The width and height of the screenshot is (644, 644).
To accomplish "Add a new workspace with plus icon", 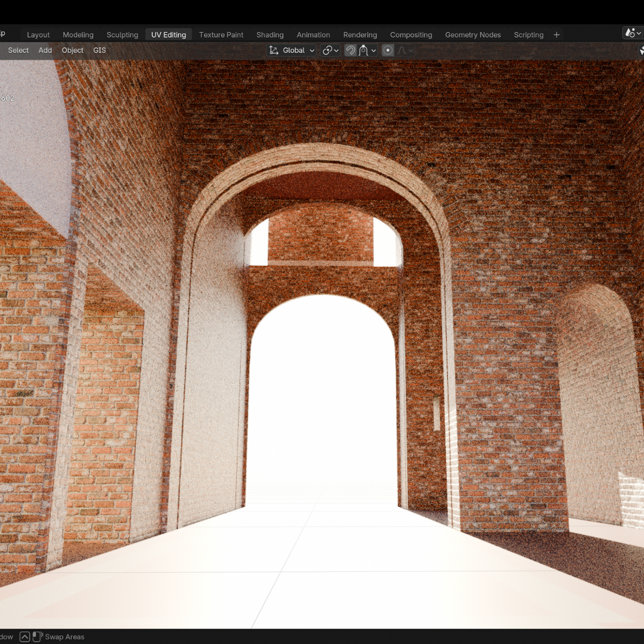I will [x=556, y=35].
